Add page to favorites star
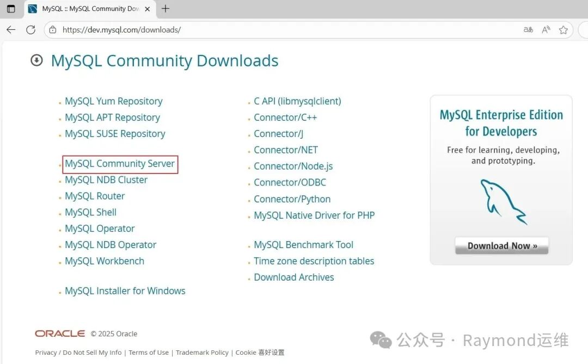Screen dimensions: 588x364 click(x=563, y=29)
